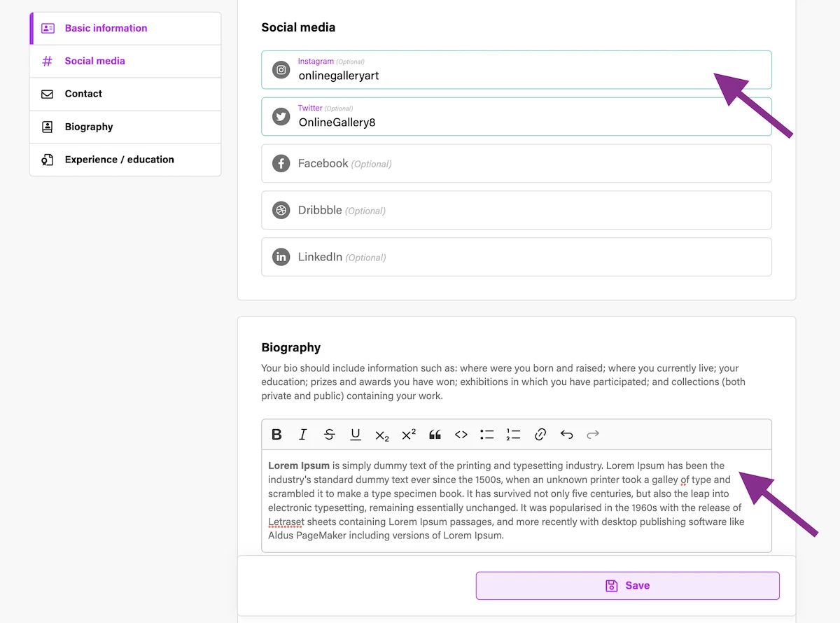Click the Dribbble logo icon
The width and height of the screenshot is (840, 623).
coord(281,210)
